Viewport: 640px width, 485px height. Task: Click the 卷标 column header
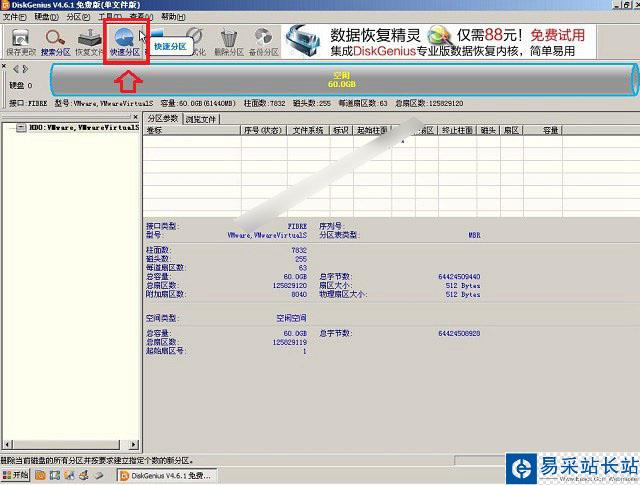point(192,130)
